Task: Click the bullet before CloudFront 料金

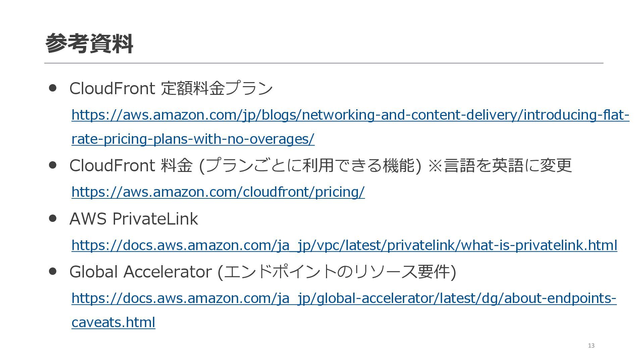Action: (x=52, y=165)
